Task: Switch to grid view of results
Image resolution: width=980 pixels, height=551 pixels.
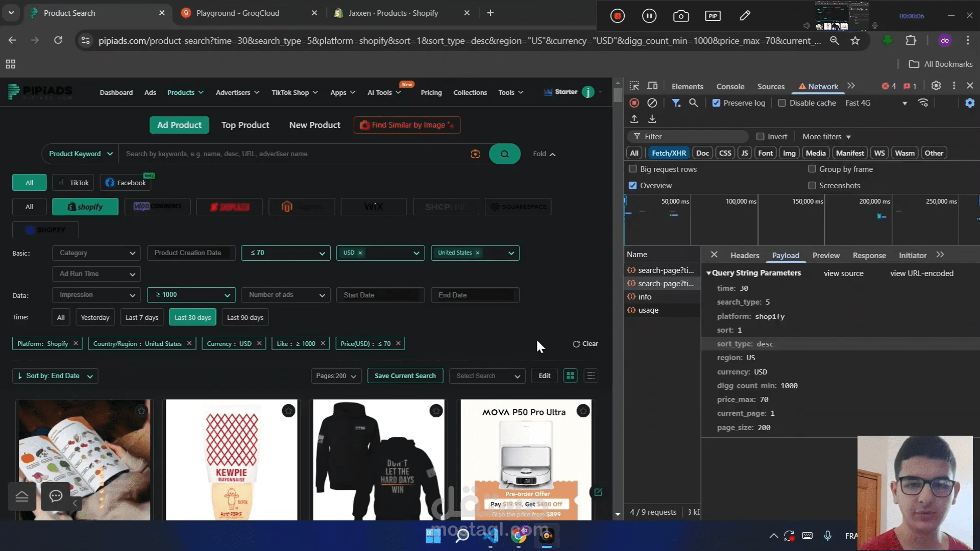Action: point(570,375)
